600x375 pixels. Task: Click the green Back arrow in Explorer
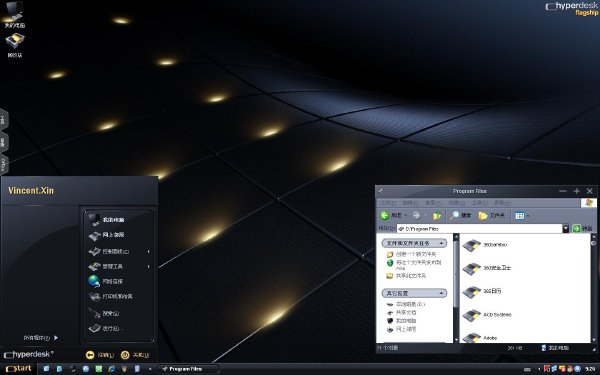pos(385,216)
